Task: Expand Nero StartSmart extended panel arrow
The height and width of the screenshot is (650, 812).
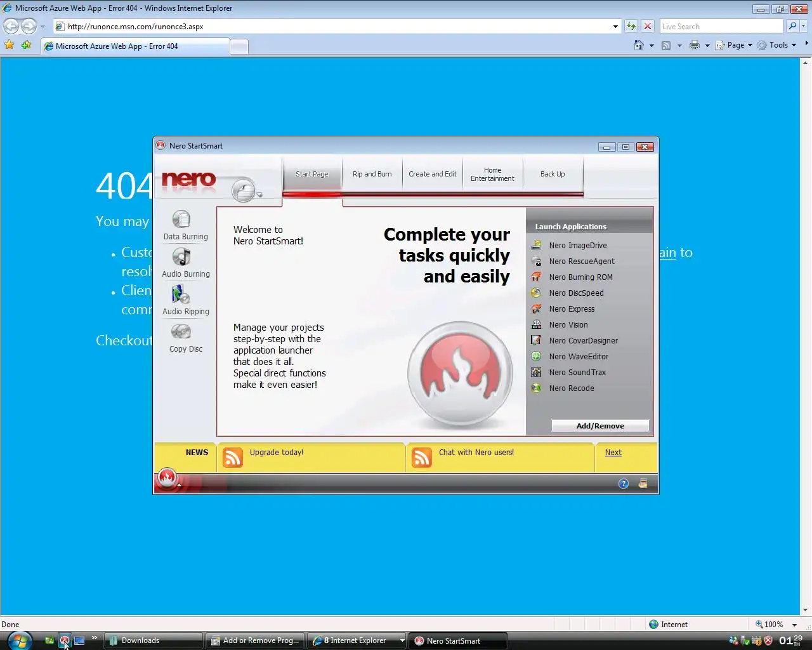Action: tap(180, 485)
